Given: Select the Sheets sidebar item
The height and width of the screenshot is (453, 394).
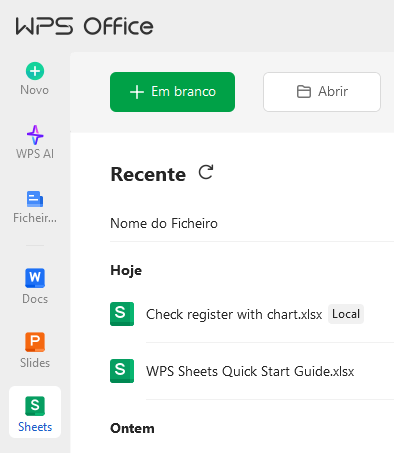Looking at the screenshot, I should [x=35, y=412].
